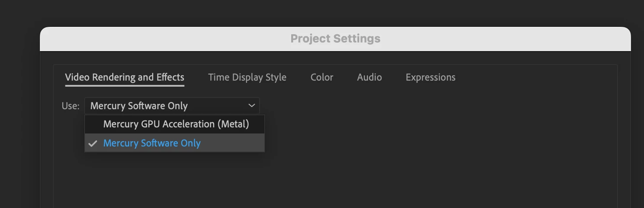
Task: Click the Video Rendering and Effects tab
Action: click(x=124, y=78)
